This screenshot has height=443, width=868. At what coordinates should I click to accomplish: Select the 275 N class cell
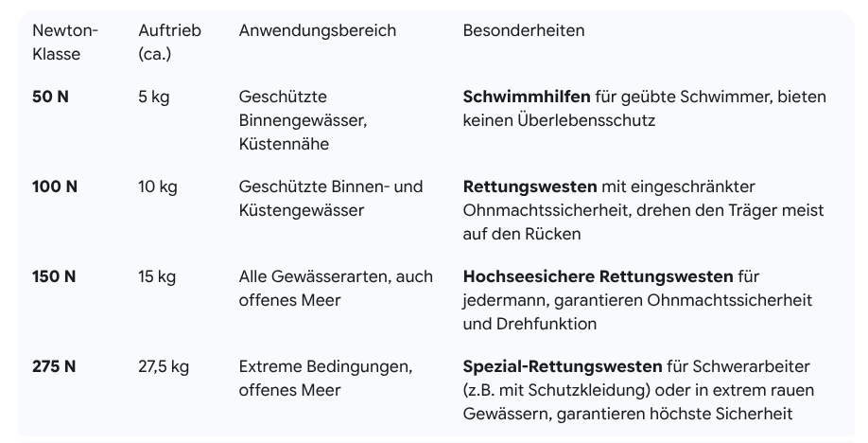click(54, 366)
